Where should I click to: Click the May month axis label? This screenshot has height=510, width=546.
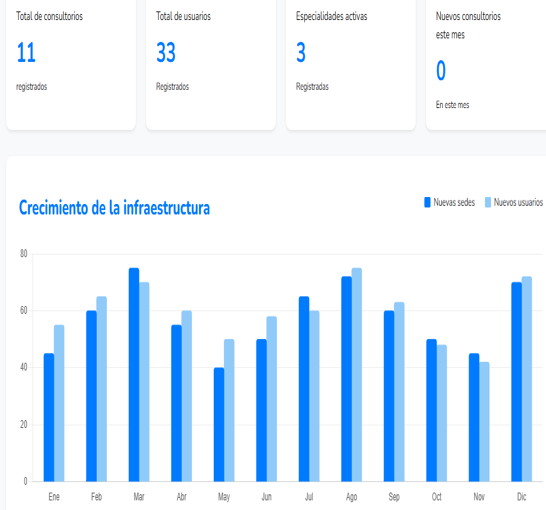224,497
